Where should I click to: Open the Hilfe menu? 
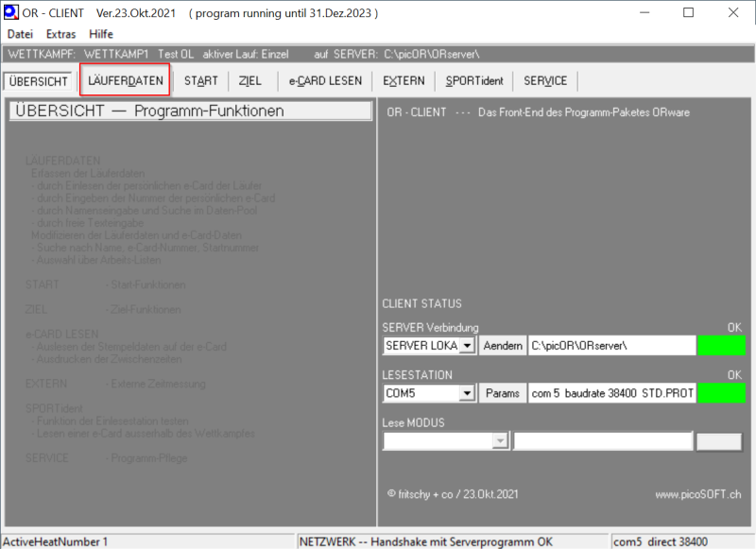point(101,34)
